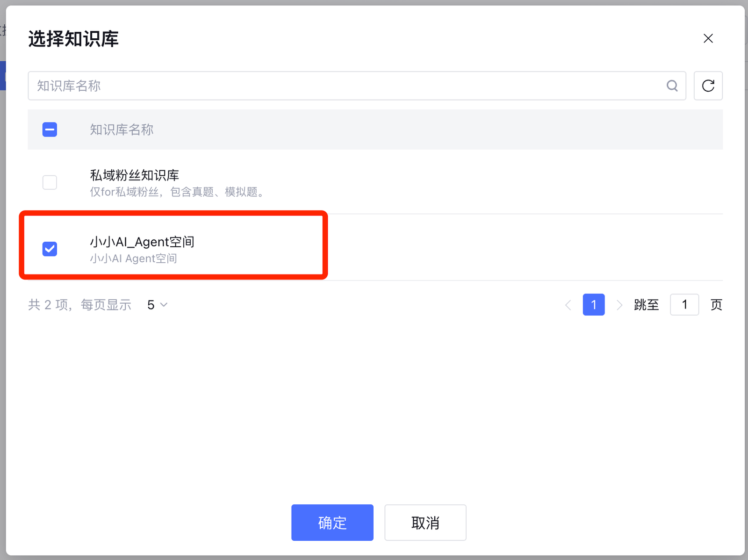Image resolution: width=748 pixels, height=560 pixels.
Task: Click the 小小AI_Agent空间 row title
Action: (x=142, y=242)
